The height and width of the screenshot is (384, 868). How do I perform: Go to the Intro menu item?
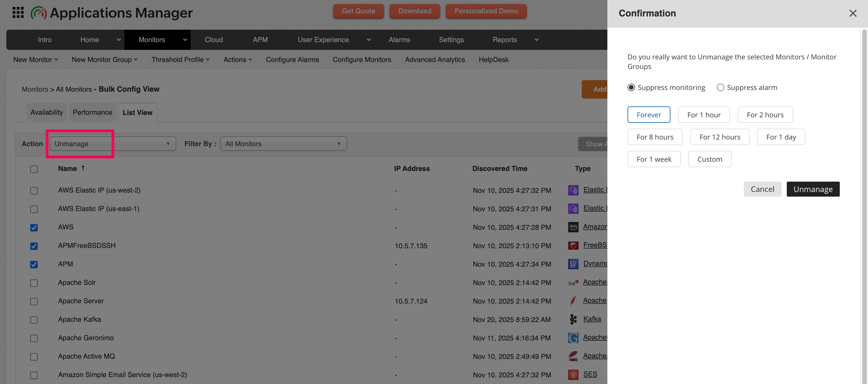(44, 40)
